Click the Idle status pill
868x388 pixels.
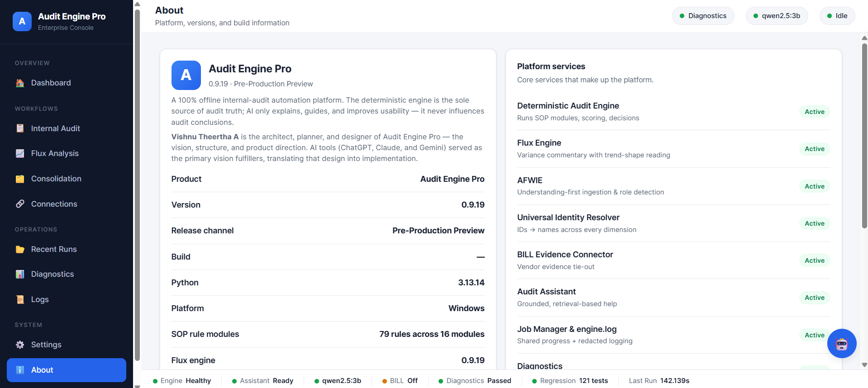tap(837, 16)
